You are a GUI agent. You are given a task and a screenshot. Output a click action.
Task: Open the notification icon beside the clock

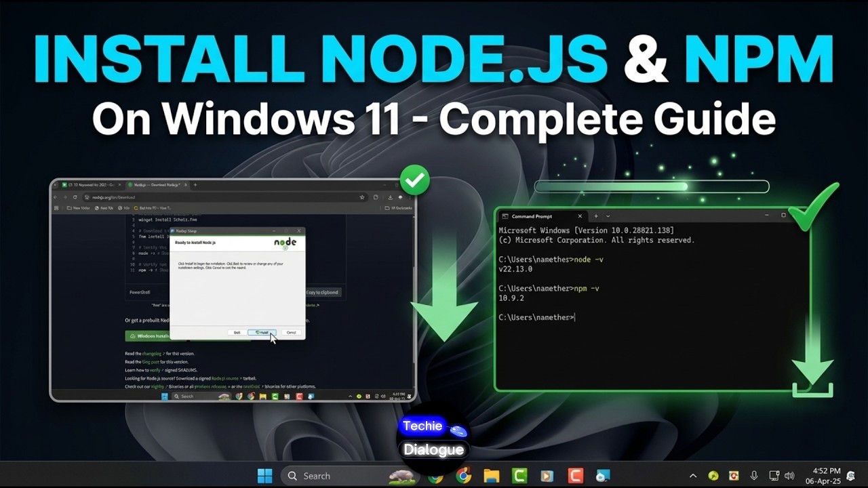tap(851, 476)
